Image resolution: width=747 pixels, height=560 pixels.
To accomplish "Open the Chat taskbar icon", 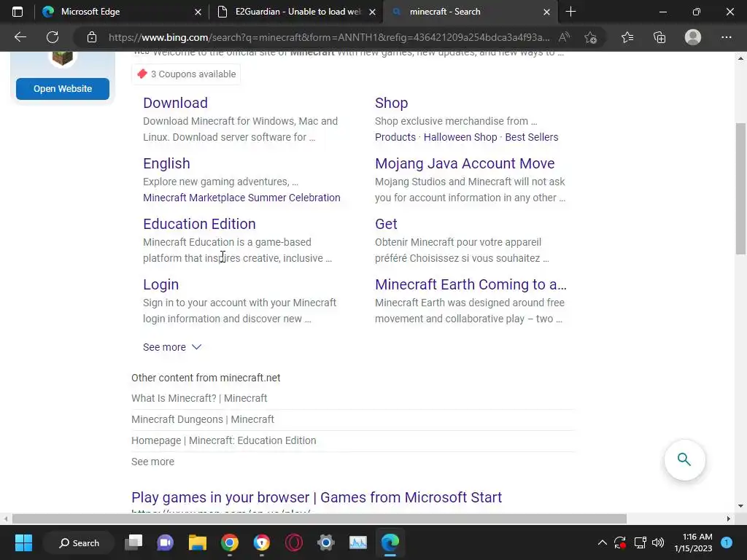I will point(166,542).
